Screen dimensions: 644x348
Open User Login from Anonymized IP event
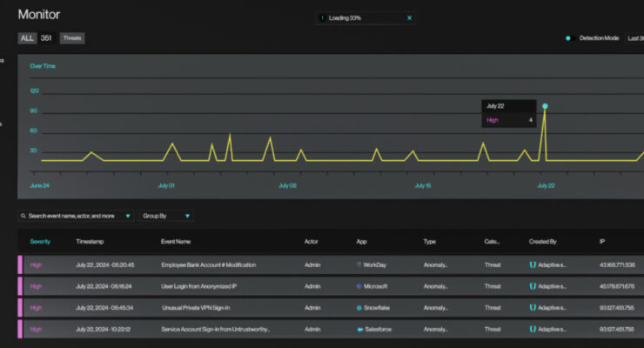point(198,286)
